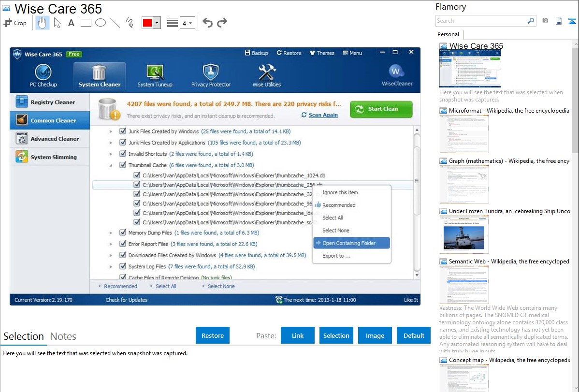Uncheck Junk Files Created by Applications

(x=123, y=142)
